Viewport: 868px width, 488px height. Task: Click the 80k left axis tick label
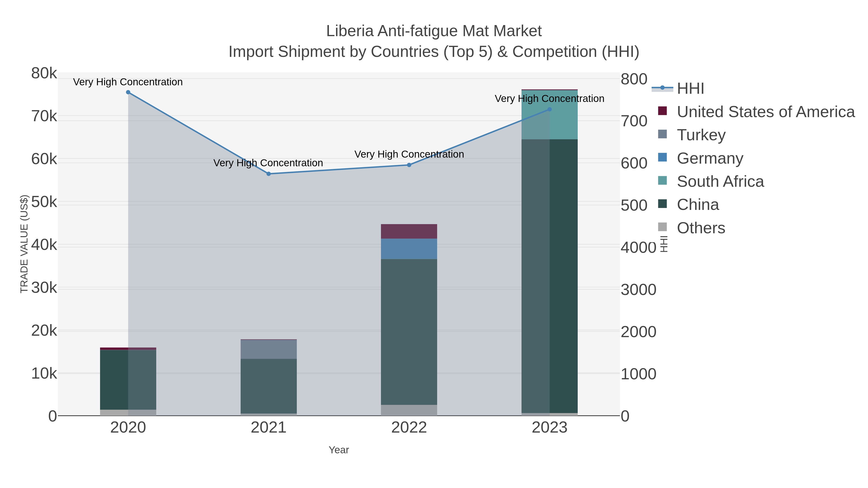pos(44,74)
